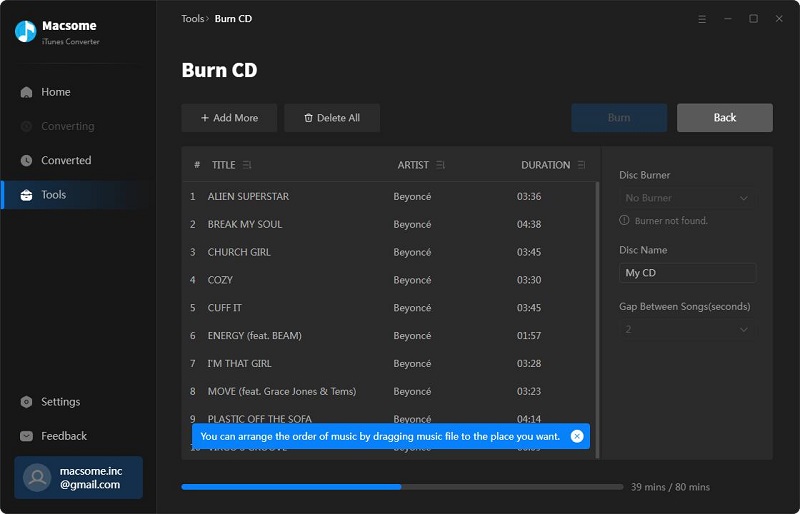Click the DURATION column header
This screenshot has width=800, height=514.
coord(545,165)
